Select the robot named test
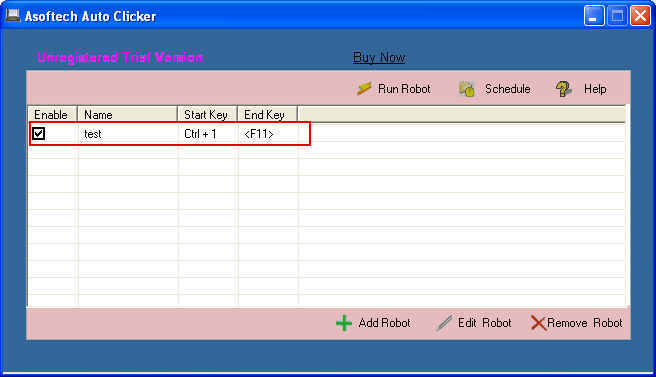Screen dimensions: 656x377 tap(93, 134)
